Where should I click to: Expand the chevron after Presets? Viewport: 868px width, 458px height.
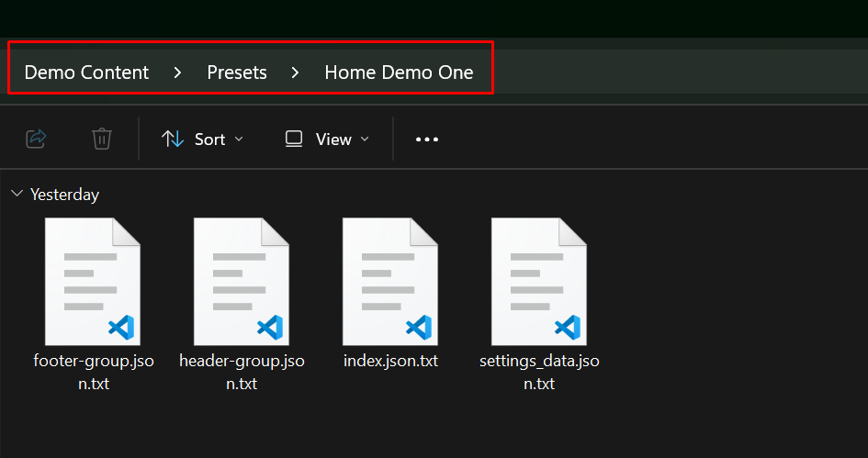click(x=295, y=73)
